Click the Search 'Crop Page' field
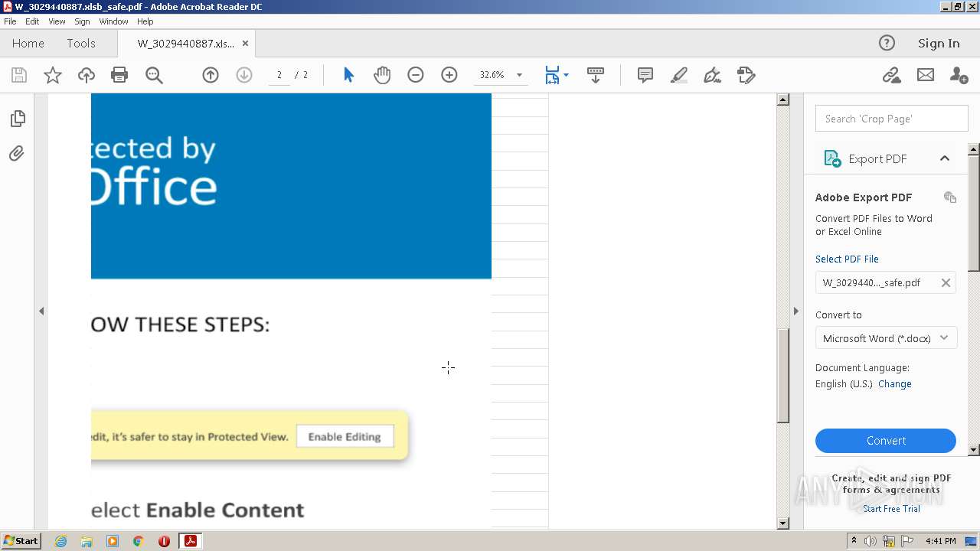 [x=891, y=119]
